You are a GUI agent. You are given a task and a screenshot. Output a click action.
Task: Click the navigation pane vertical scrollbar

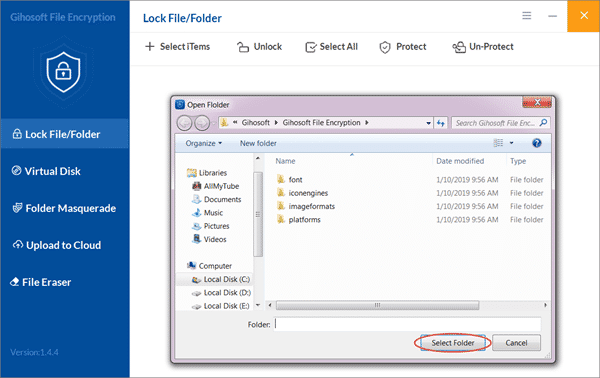(258, 214)
